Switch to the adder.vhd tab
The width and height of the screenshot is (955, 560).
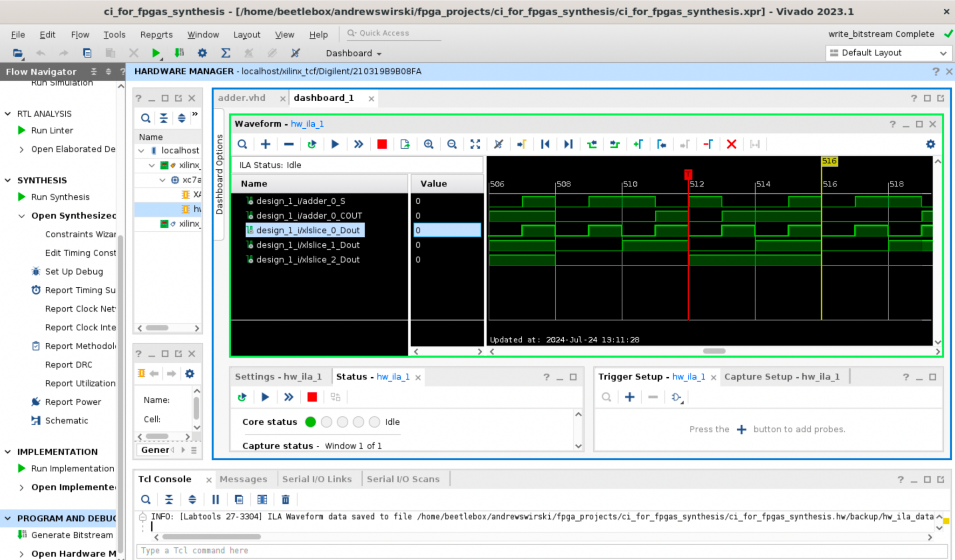pos(242,98)
